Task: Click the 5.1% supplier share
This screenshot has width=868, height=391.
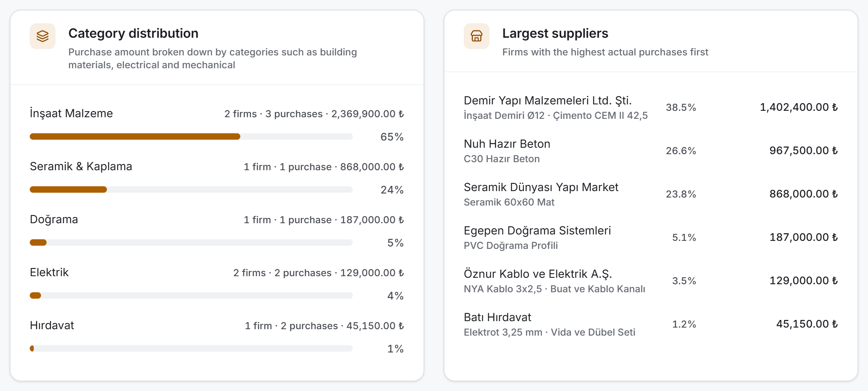Action: tap(684, 238)
